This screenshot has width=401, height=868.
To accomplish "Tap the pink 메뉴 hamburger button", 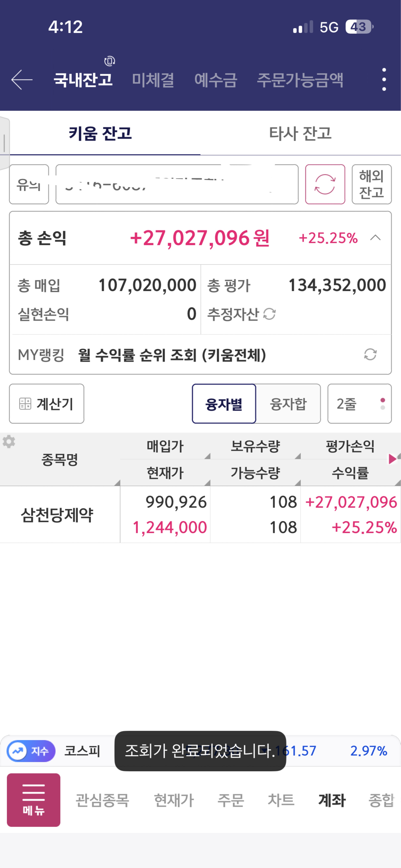I will click(x=34, y=800).
